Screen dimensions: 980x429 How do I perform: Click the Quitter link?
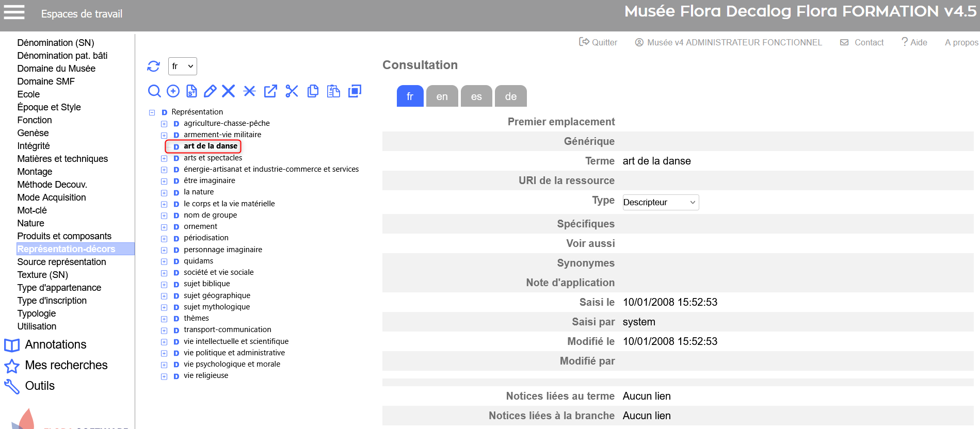pos(598,42)
